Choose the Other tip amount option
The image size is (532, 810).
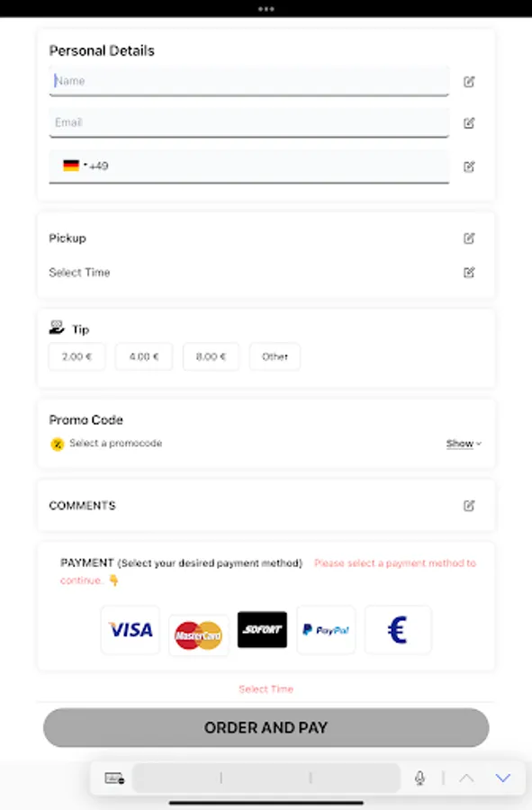click(275, 356)
